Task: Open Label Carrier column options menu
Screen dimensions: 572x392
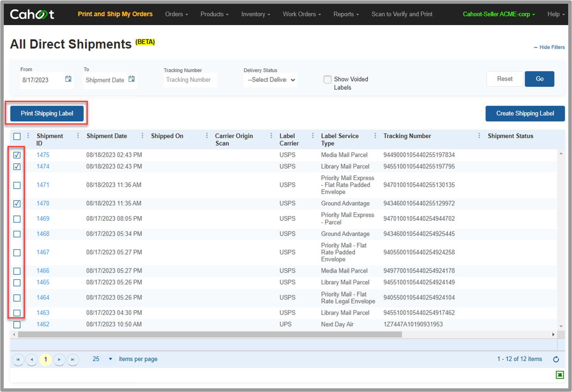Action: (313, 136)
